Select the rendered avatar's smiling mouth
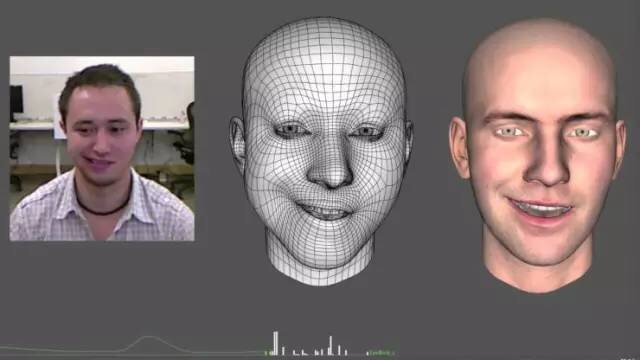Image resolution: width=640 pixels, height=360 pixels. pyautogui.click(x=540, y=209)
